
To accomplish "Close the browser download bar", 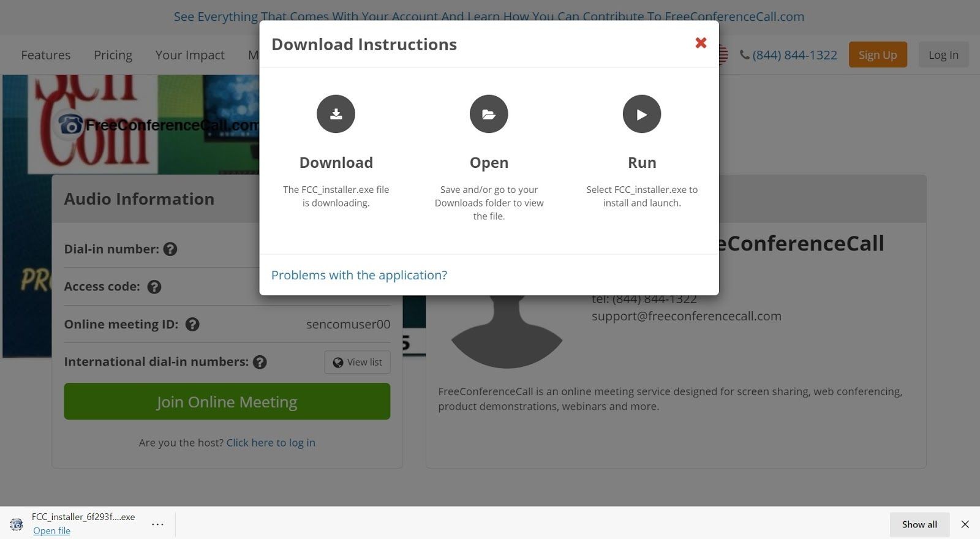I will tap(965, 524).
